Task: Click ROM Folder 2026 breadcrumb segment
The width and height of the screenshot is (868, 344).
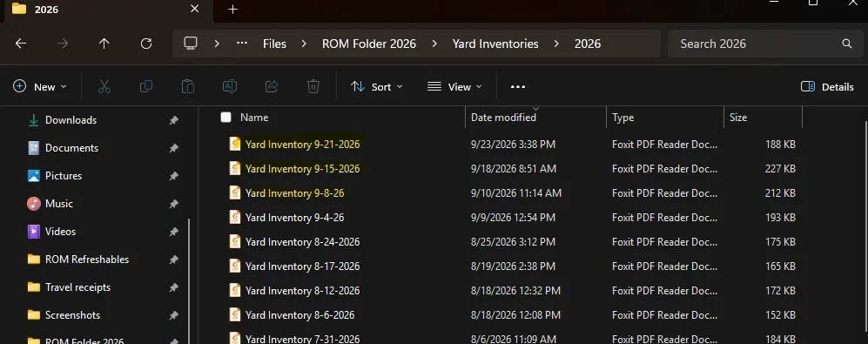Action: pyautogui.click(x=369, y=44)
